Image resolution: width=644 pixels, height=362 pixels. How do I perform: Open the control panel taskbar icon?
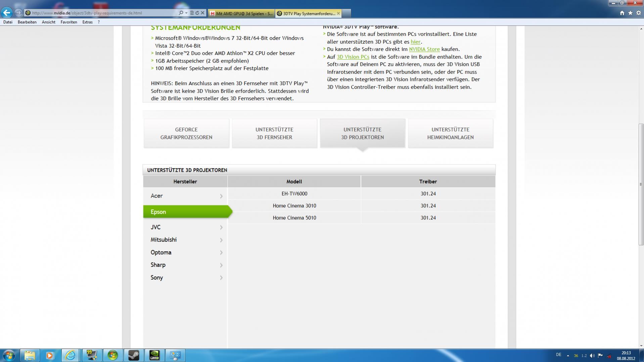pyautogui.click(x=175, y=355)
